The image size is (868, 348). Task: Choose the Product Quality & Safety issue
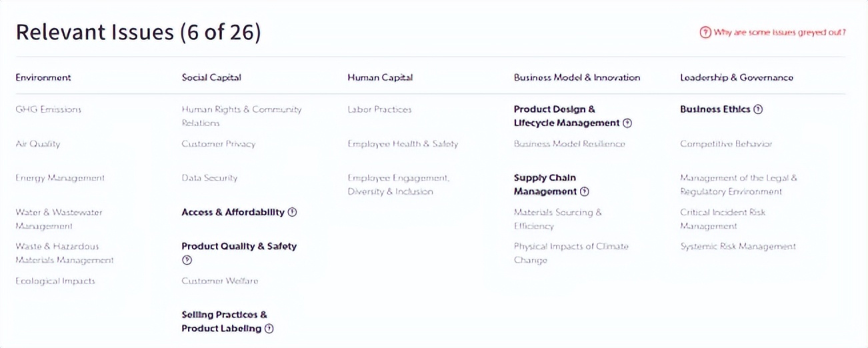(239, 247)
